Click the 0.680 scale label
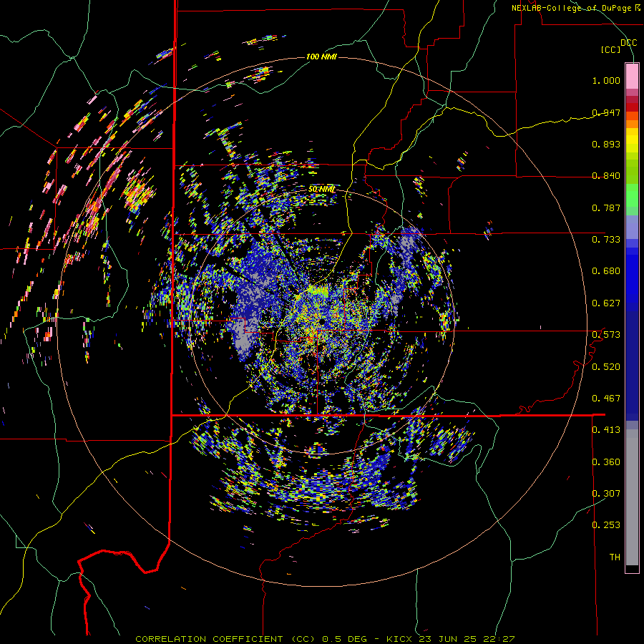The image size is (644, 644). pos(606,271)
